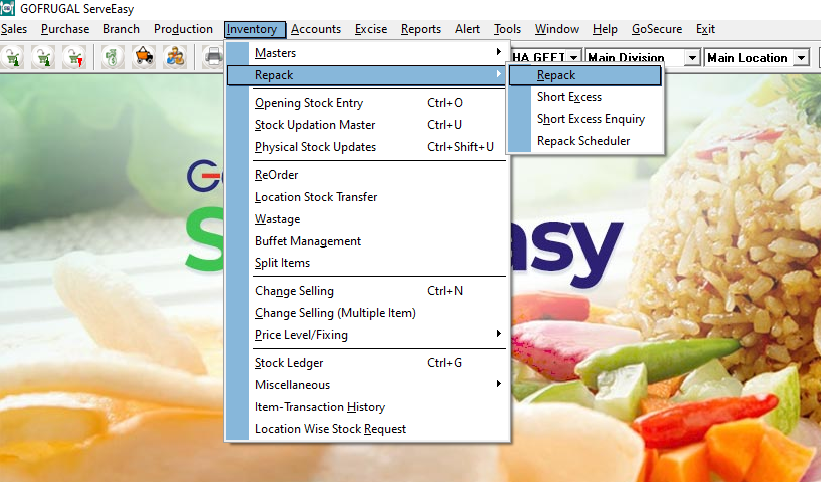Open Item-Transaction History
This screenshot has width=821, height=482.
tap(368, 407)
